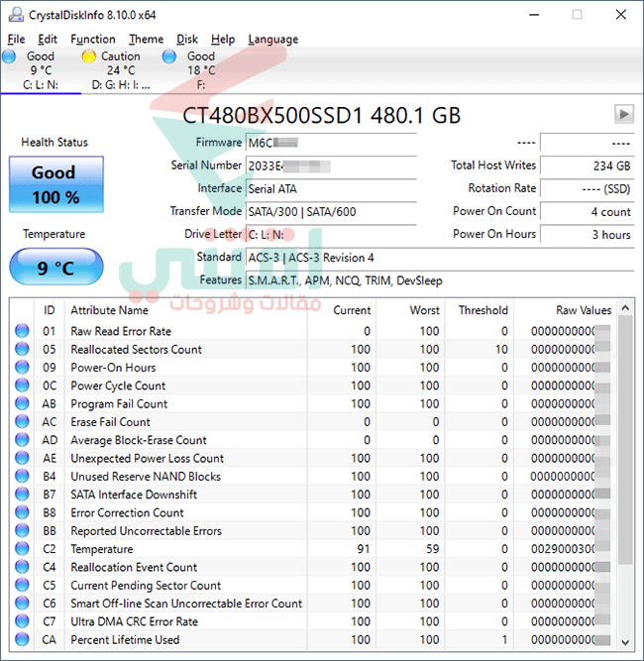Select the Caution 24 °C disk D: G: H:
This screenshot has height=661, width=644.
(121, 70)
